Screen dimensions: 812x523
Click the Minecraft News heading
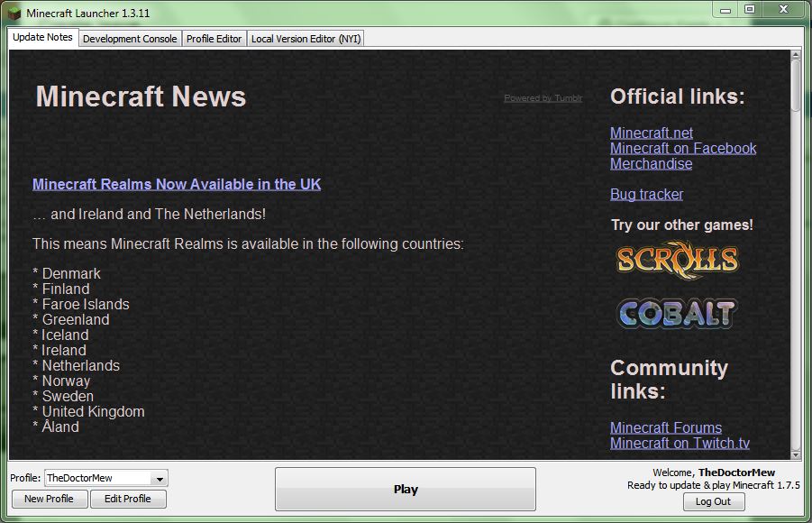tap(141, 96)
